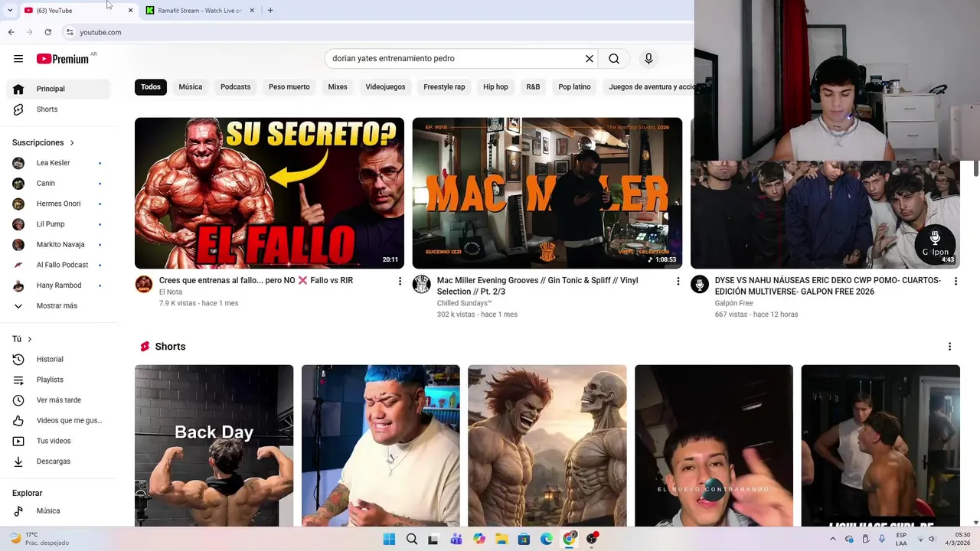Open Shorts in the sidebar
The width and height of the screenshot is (980, 551).
(x=58, y=109)
